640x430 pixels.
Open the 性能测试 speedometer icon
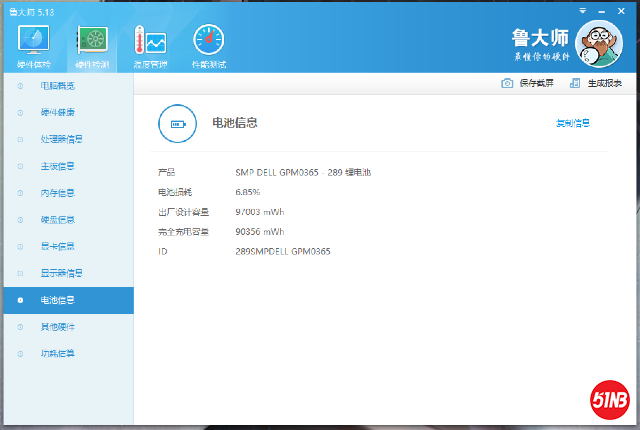pyautogui.click(x=209, y=41)
